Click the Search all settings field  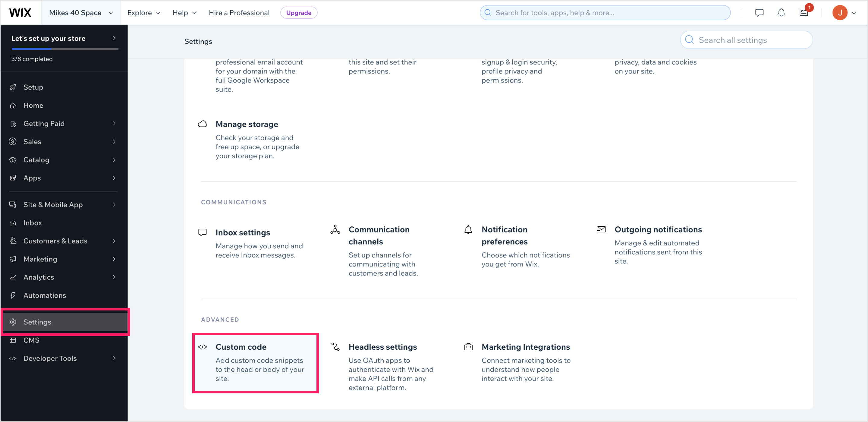[x=746, y=40]
